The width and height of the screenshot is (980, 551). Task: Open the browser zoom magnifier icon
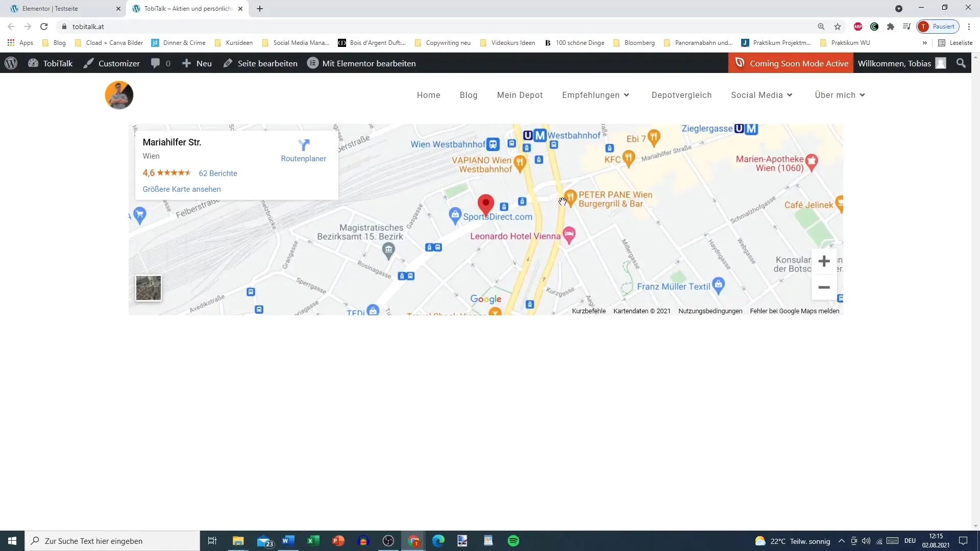click(821, 27)
